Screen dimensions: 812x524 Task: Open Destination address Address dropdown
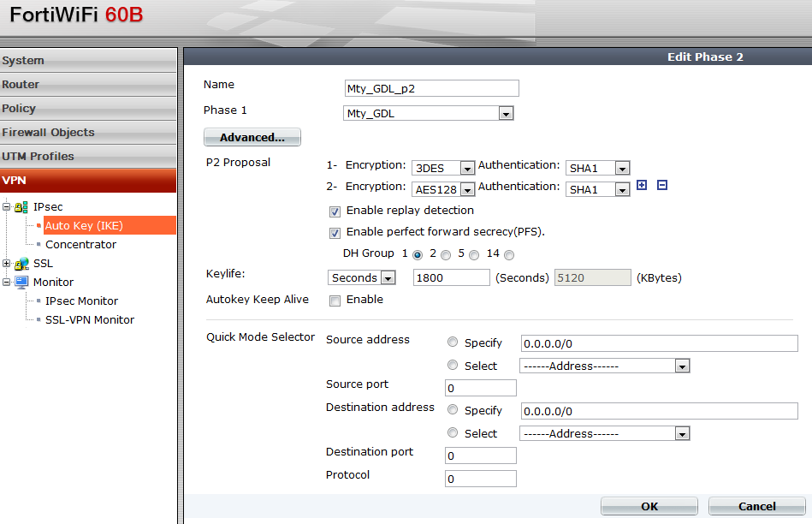604,433
